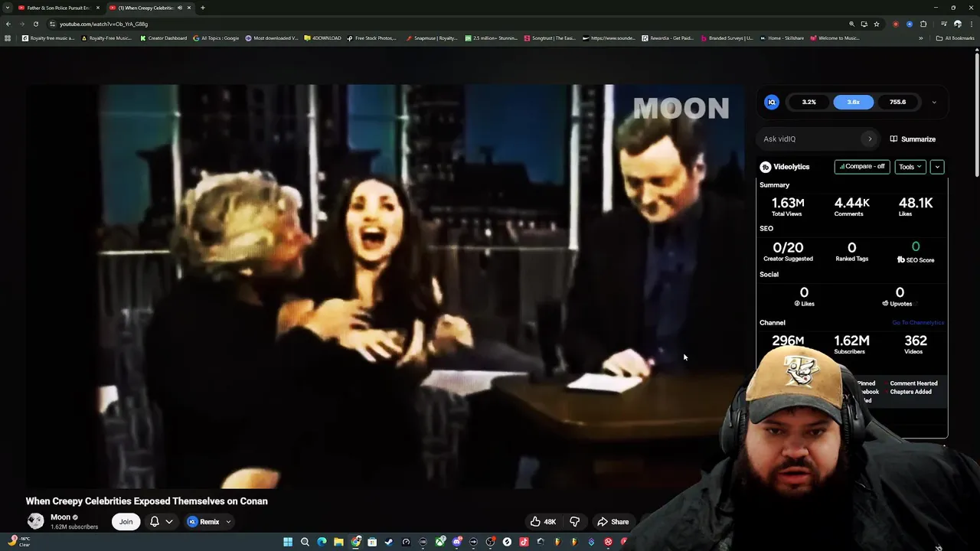Open the weather widget on taskbar
Image resolution: width=980 pixels, height=551 pixels.
(19, 542)
